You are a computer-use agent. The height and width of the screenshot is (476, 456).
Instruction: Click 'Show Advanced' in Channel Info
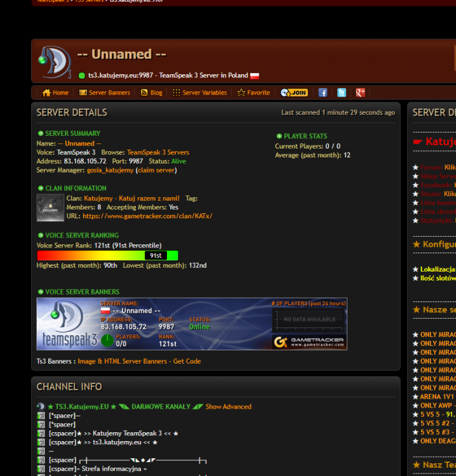pyautogui.click(x=229, y=407)
